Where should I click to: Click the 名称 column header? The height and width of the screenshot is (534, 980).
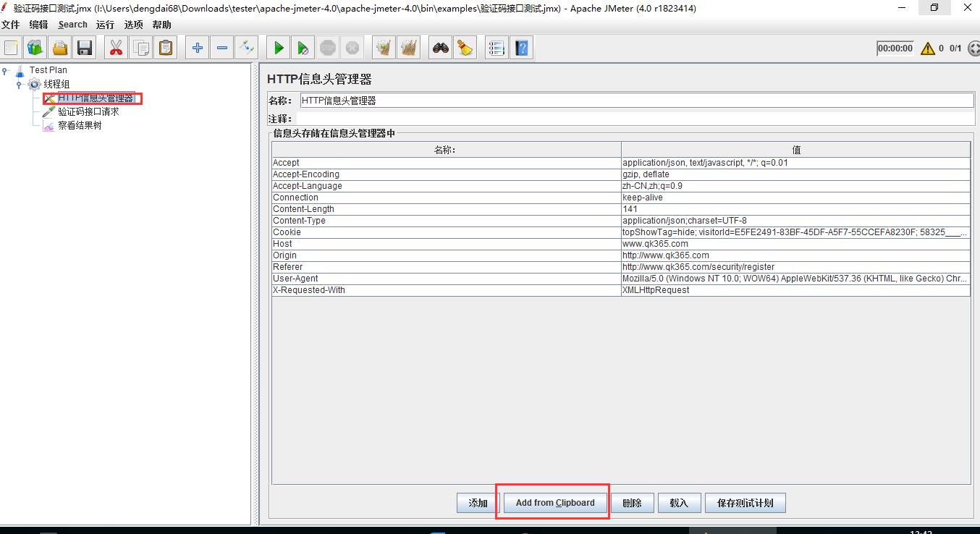click(447, 150)
